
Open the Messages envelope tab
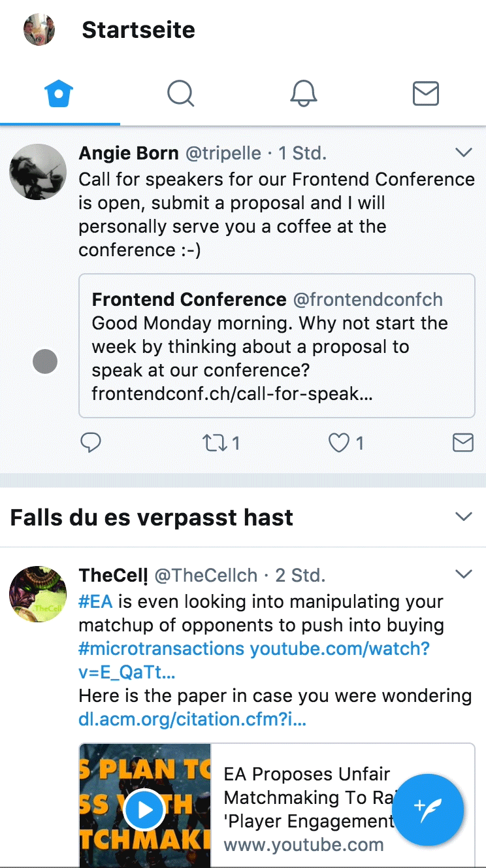coord(426,93)
